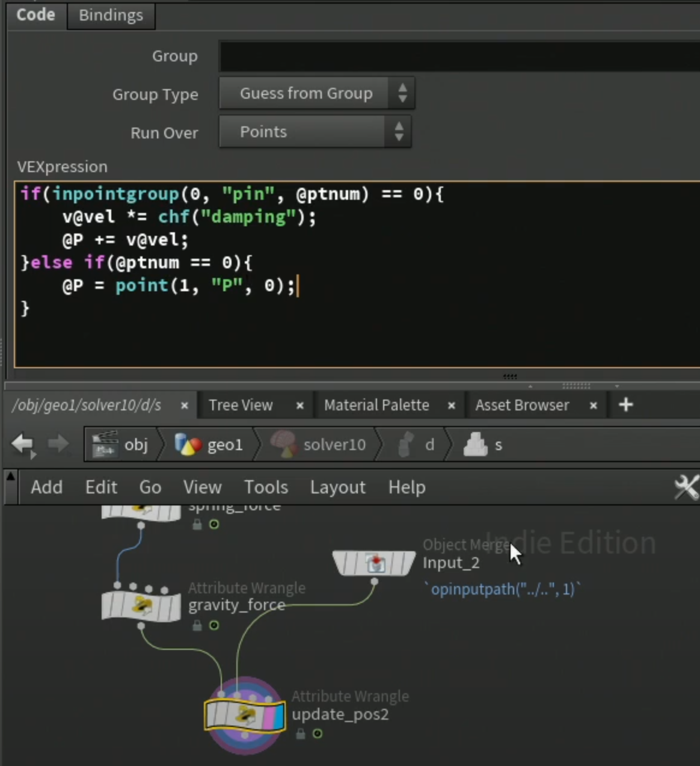The height and width of the screenshot is (766, 700).
Task: Open the Group Type dropdown
Action: pyautogui.click(x=316, y=94)
